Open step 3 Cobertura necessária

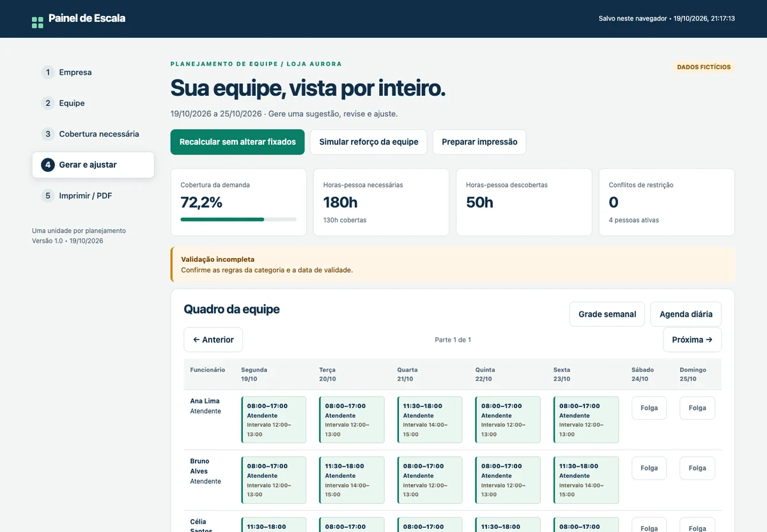pyautogui.click(x=93, y=134)
